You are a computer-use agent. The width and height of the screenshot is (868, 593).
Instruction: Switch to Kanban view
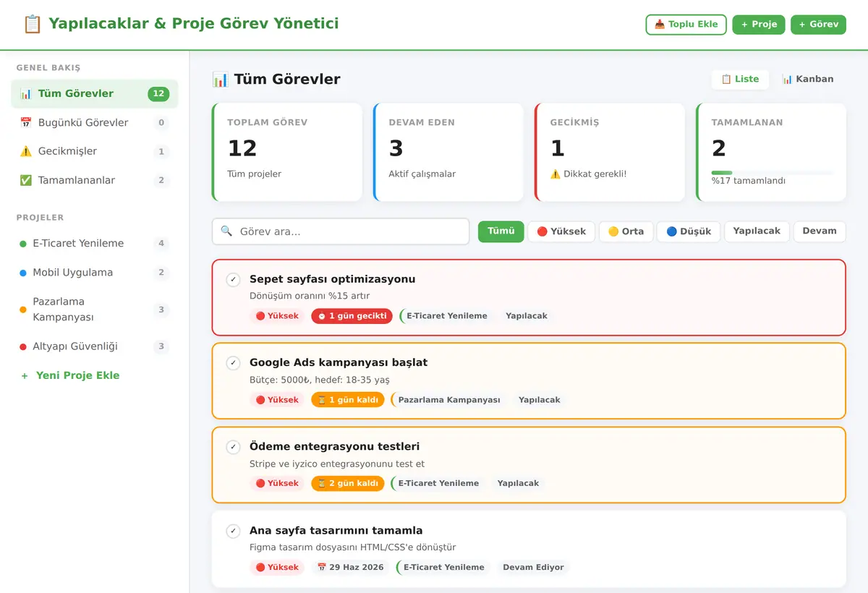[808, 80]
